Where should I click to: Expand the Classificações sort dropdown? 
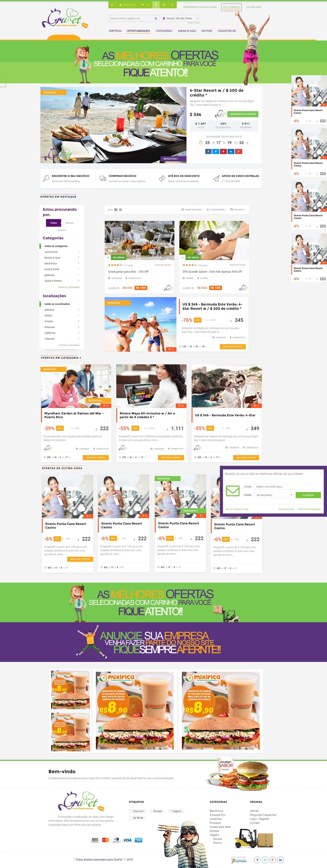(x=217, y=210)
